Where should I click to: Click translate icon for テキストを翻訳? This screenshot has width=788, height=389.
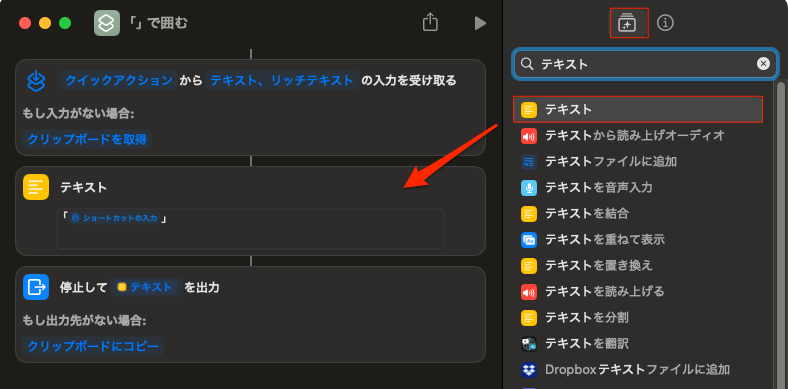click(x=529, y=344)
